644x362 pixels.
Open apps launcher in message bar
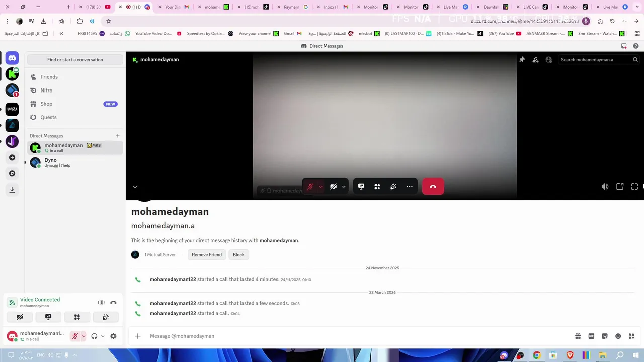point(631,336)
